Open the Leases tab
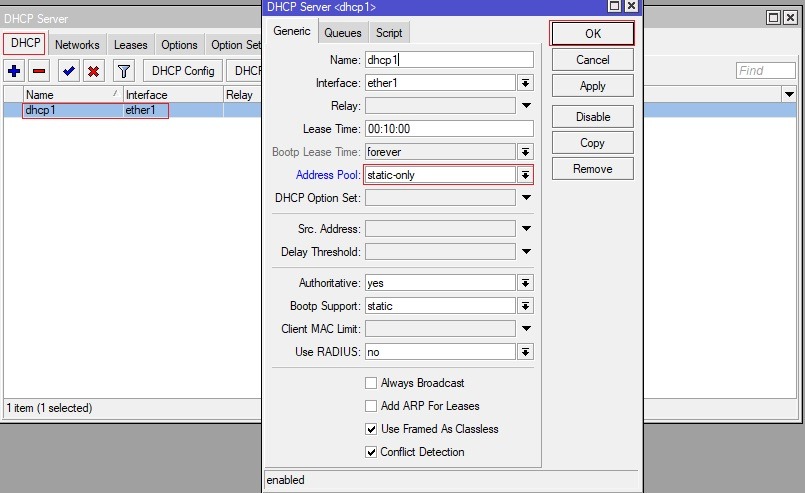Viewport: 805px width, 493px height. (x=130, y=45)
